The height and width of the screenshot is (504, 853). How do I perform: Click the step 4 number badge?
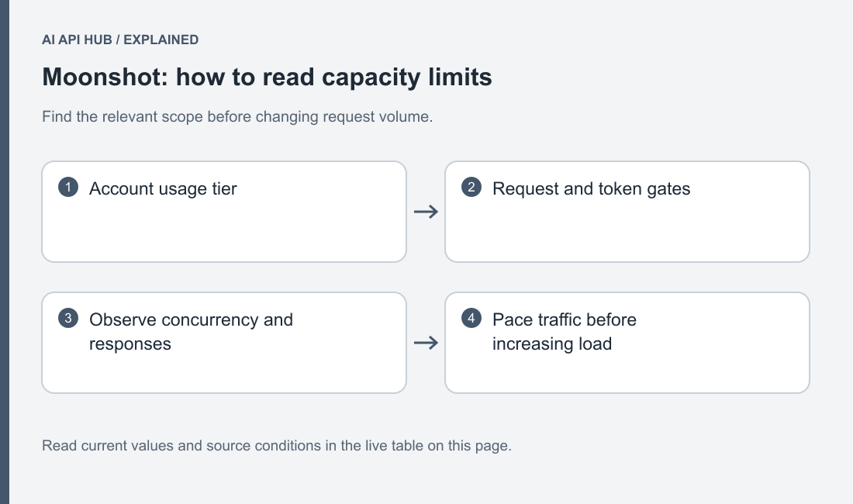click(x=471, y=318)
